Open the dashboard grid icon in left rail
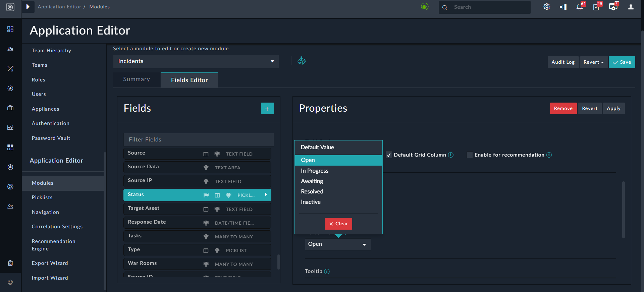Image resolution: width=644 pixels, height=292 pixels. coord(10,29)
